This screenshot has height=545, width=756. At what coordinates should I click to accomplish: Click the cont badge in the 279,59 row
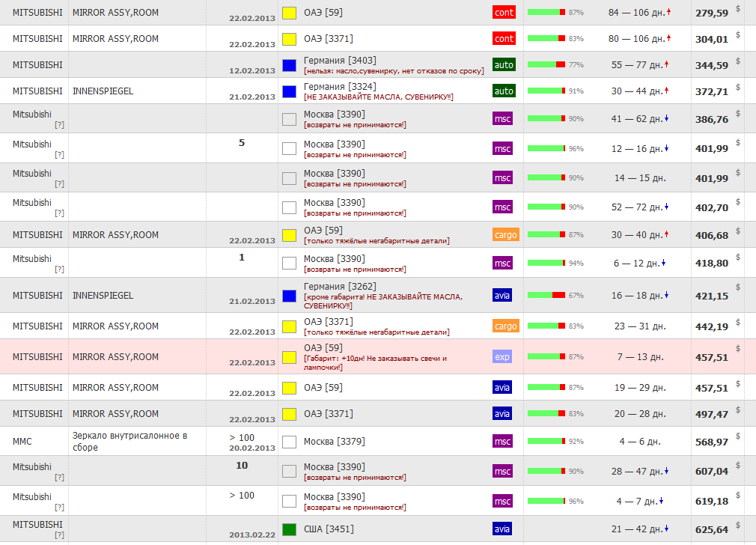click(504, 13)
